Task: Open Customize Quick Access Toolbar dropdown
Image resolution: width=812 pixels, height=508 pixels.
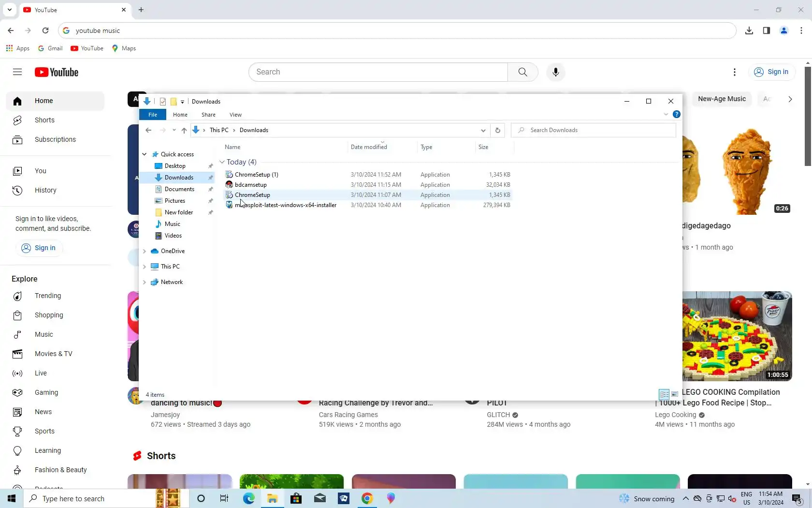Action: click(182, 102)
